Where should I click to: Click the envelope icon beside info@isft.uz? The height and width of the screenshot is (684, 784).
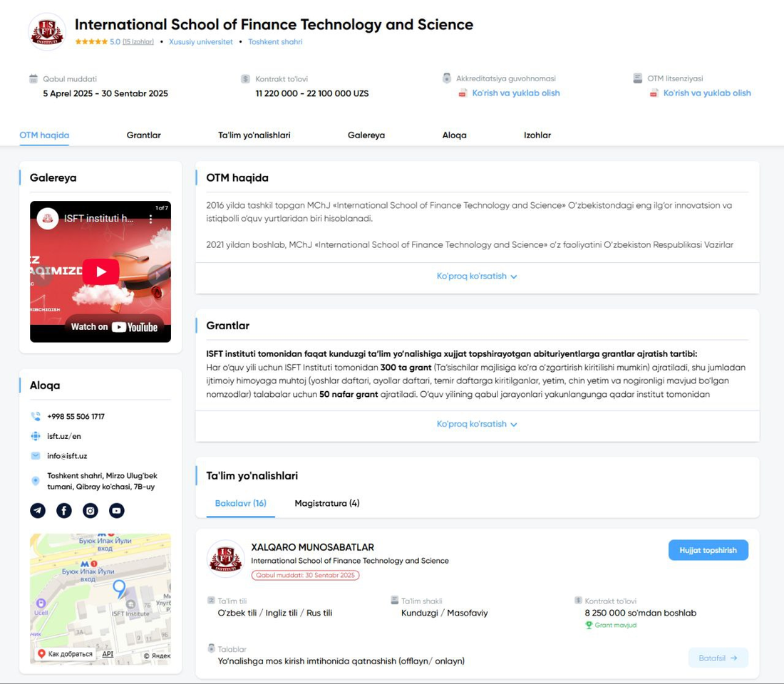36,456
